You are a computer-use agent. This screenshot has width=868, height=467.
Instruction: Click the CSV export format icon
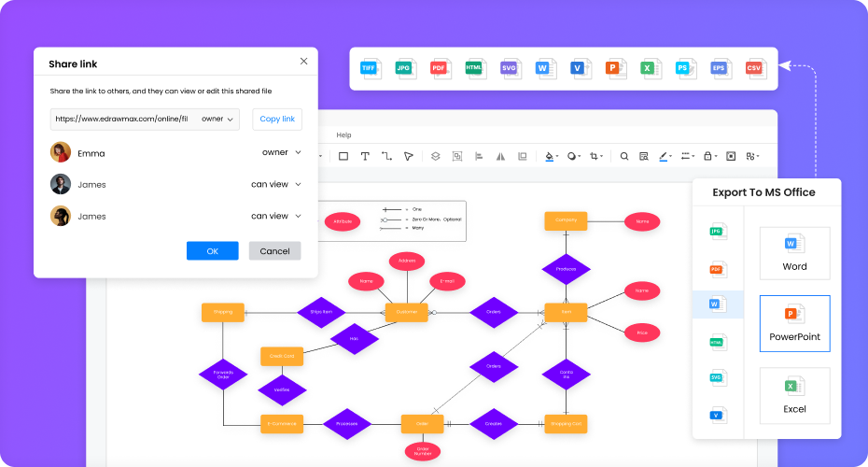coord(754,68)
